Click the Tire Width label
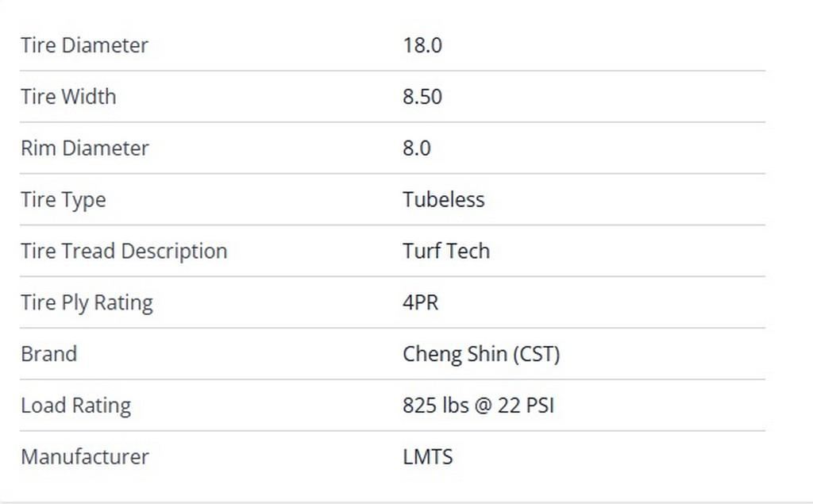813x504 pixels. [x=68, y=97]
